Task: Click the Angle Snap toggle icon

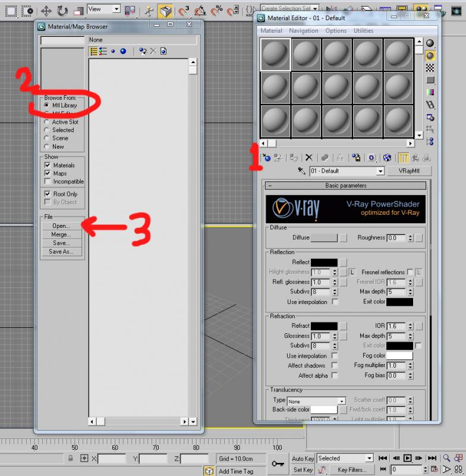Action: click(x=200, y=11)
